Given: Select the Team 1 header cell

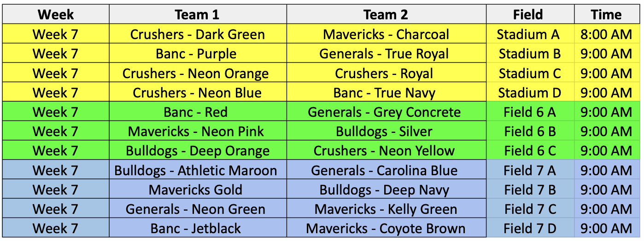Looking at the screenshot, I should point(198,15).
